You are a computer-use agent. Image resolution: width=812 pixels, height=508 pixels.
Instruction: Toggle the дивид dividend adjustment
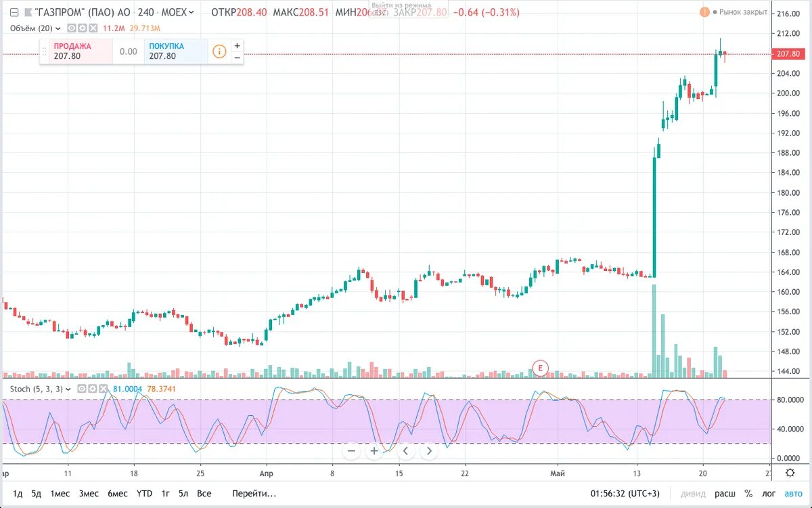coord(692,494)
